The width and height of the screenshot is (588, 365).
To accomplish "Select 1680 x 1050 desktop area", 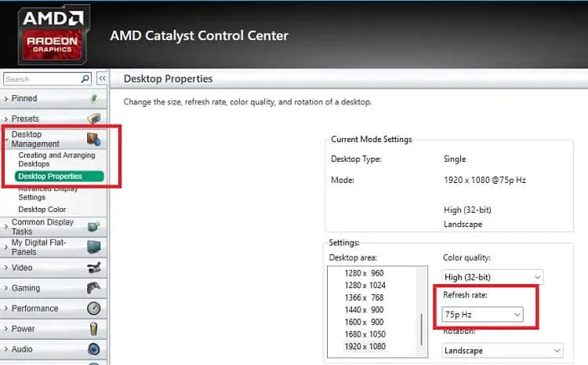I will [x=365, y=334].
